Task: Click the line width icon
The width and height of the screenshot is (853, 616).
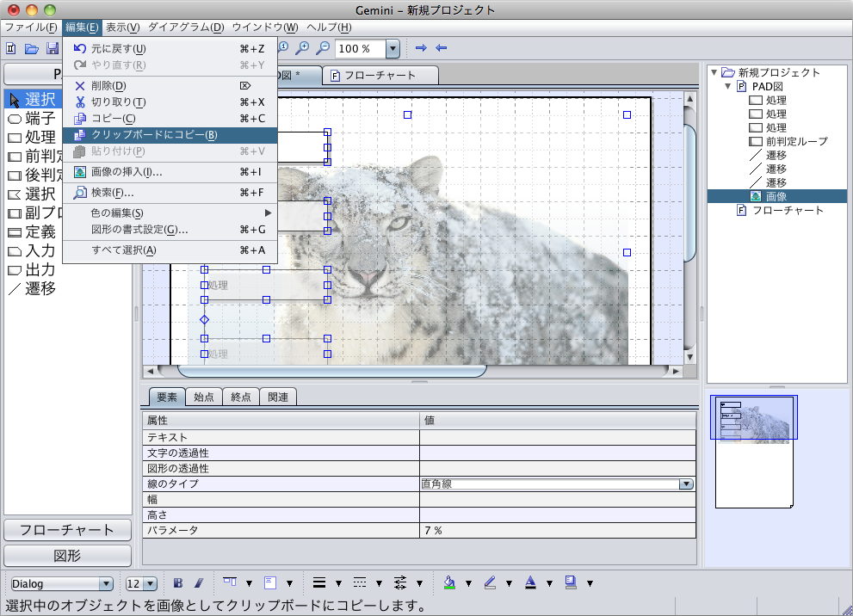Action: [x=319, y=582]
